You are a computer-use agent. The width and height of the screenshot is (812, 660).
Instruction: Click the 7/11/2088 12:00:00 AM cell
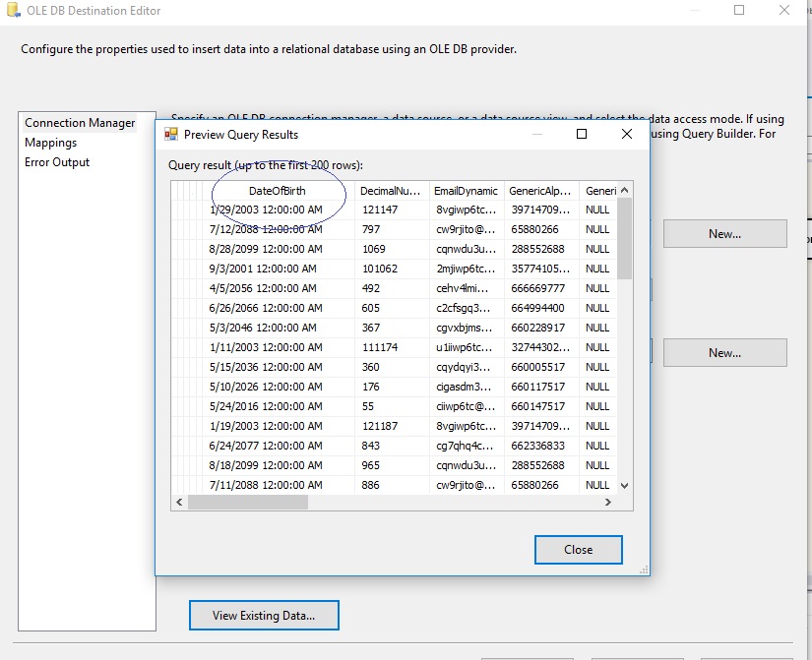click(x=279, y=485)
